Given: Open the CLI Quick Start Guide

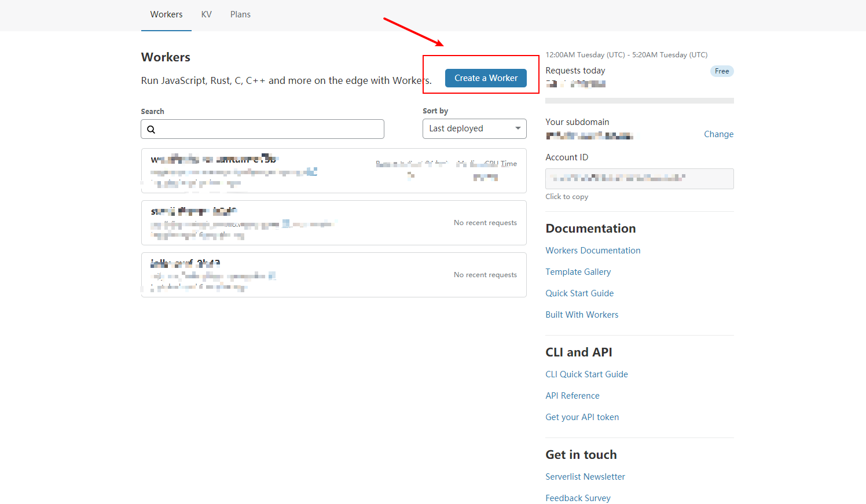Looking at the screenshot, I should tap(586, 374).
